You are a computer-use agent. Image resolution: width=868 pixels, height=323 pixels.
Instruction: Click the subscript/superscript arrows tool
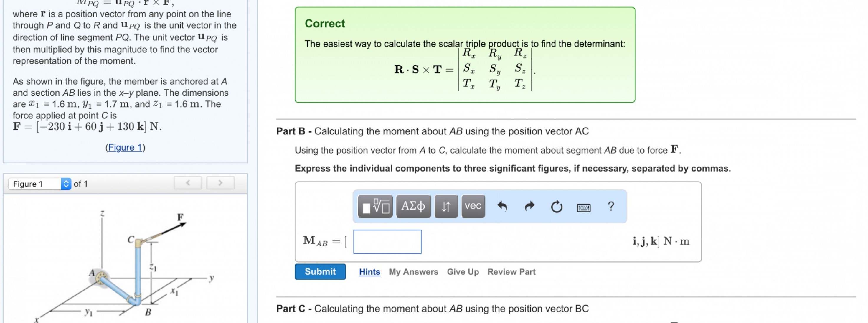(x=446, y=206)
